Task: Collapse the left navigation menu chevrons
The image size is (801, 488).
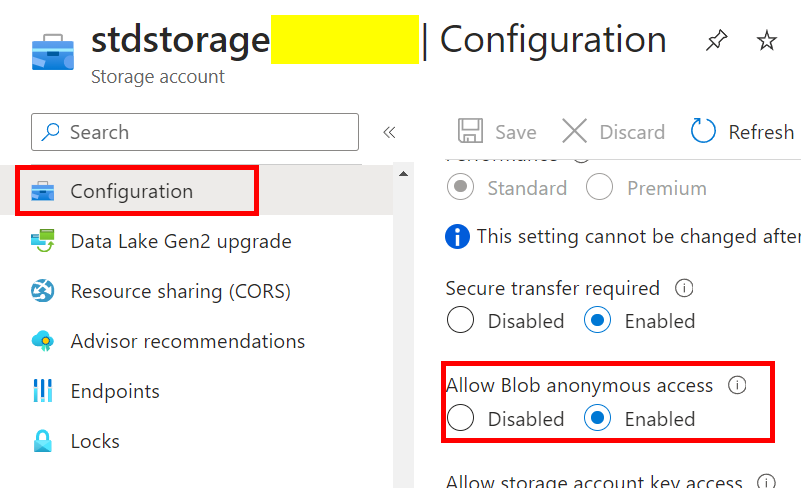Action: (x=389, y=132)
